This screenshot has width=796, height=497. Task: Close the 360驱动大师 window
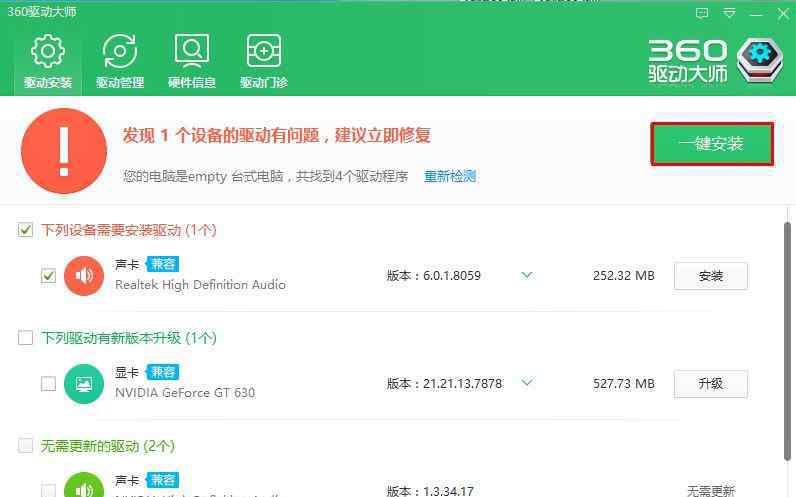(783, 14)
